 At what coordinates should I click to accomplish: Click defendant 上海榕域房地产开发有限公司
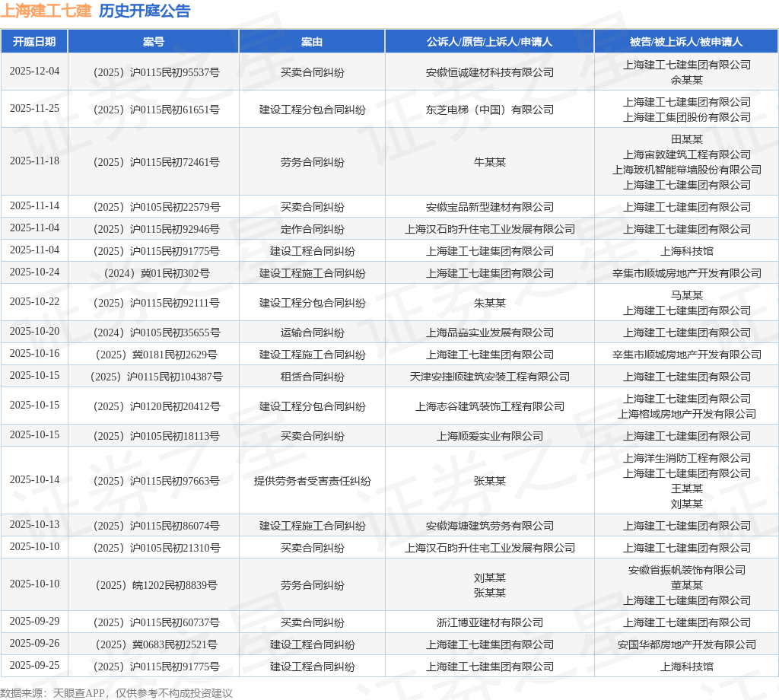[687, 415]
